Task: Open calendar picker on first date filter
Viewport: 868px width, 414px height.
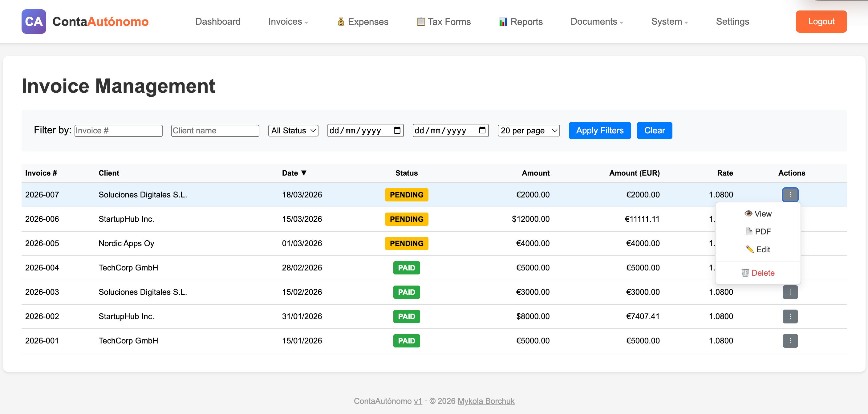Action: (397, 130)
